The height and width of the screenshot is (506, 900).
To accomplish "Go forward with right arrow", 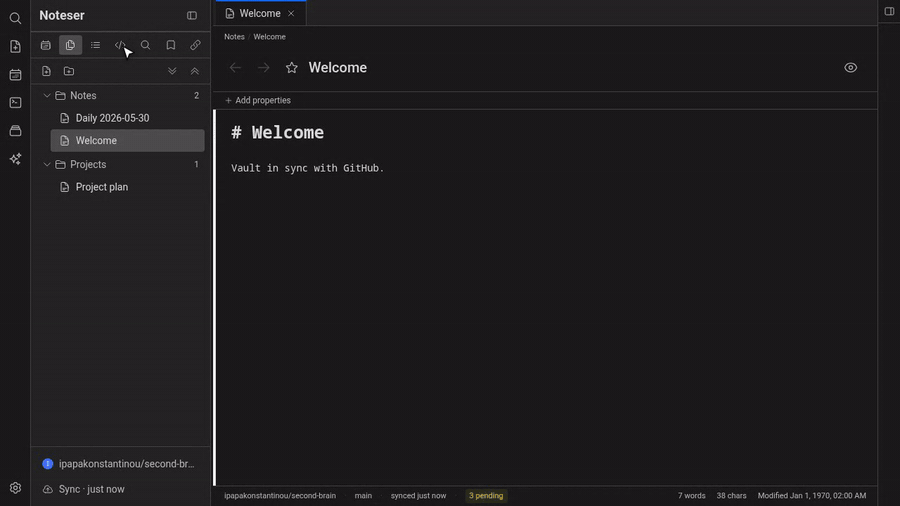I will tap(263, 68).
